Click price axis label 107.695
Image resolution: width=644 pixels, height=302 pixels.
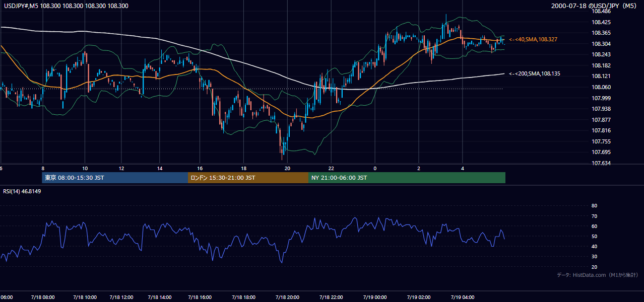(601, 152)
